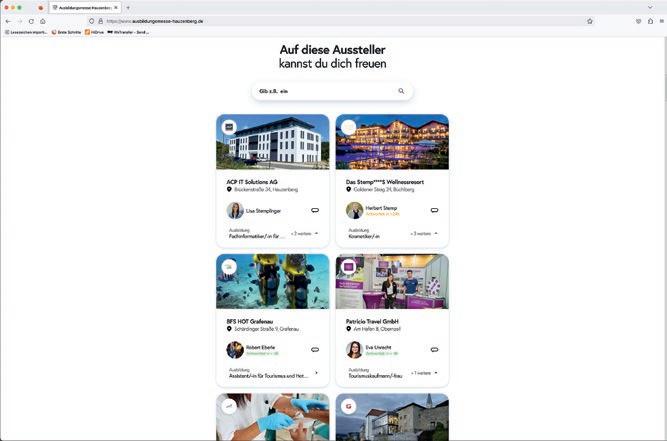Click Robert Eberle's avatar
The height and width of the screenshot is (441, 667).
[235, 350]
